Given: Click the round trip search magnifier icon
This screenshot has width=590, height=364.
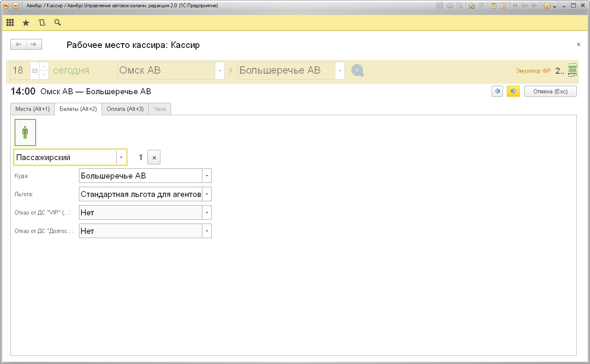Looking at the screenshot, I should [357, 71].
